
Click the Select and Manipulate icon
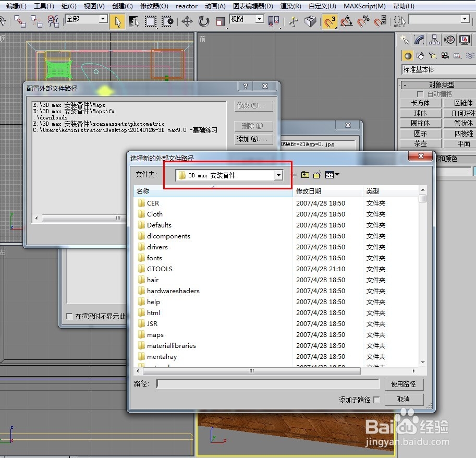[293, 21]
